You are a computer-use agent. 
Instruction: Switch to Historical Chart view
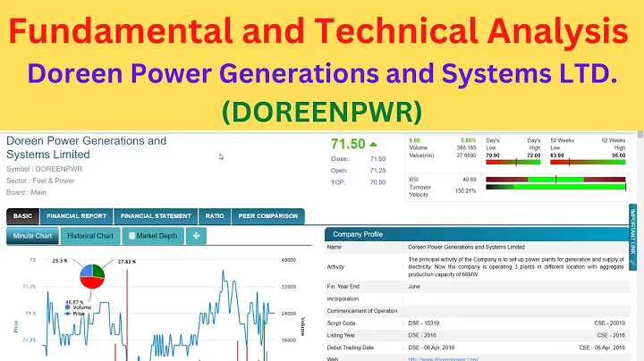90,236
